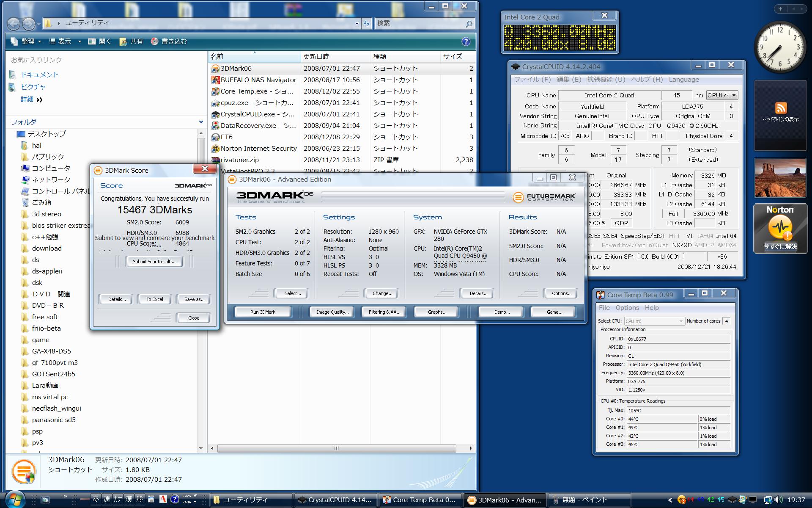This screenshot has width=812, height=508.
Task: Click the Explorer forward navigation arrow
Action: coord(28,24)
